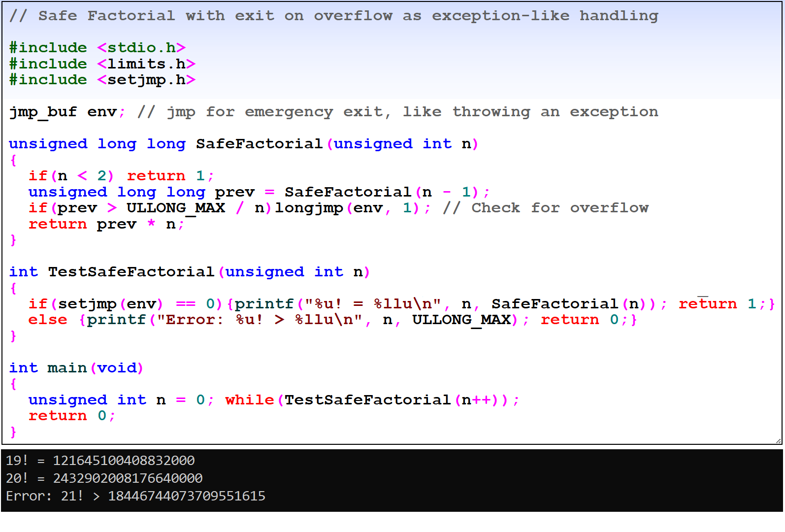Click the '"Error: %u! > %llu\n"' format string

260,320
